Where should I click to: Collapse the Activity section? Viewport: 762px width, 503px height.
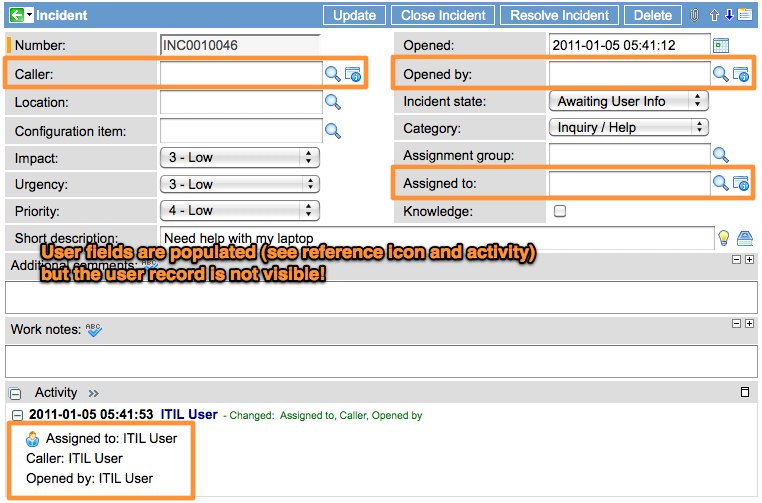click(x=15, y=394)
